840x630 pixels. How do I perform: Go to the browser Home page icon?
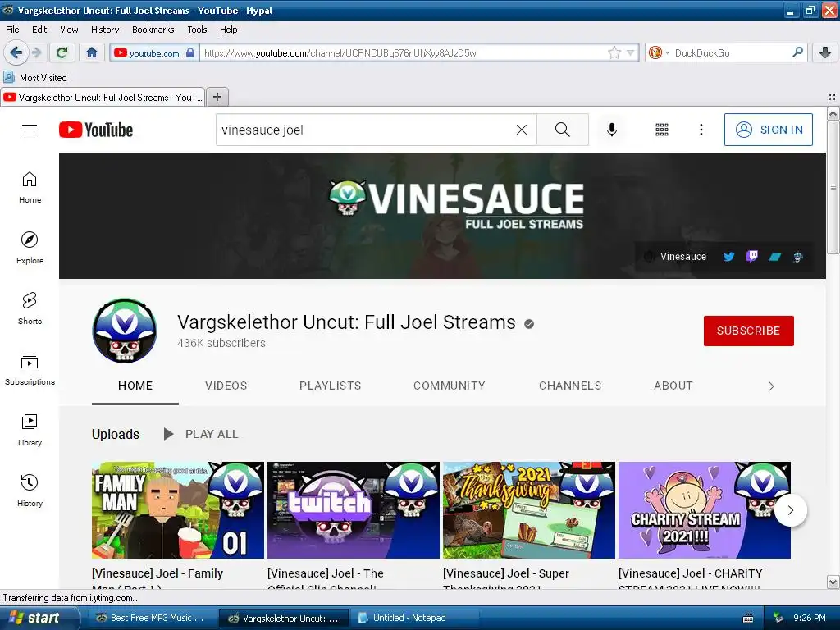pos(92,52)
